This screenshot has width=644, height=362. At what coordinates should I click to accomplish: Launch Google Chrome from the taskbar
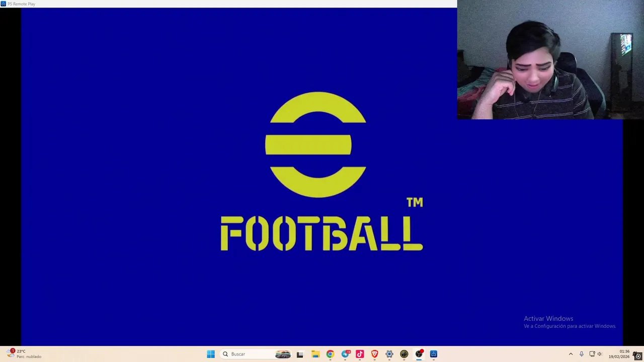[330, 354]
